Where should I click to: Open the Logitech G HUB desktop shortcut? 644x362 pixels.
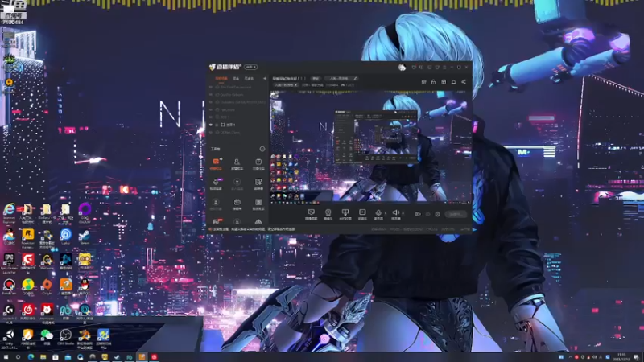coord(9,313)
